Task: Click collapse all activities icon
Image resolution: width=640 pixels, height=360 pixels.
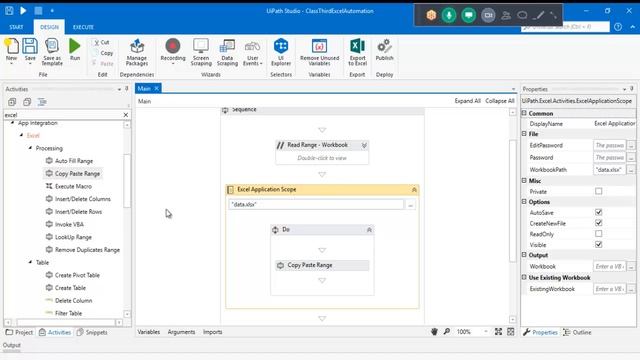Action: (x=27, y=102)
